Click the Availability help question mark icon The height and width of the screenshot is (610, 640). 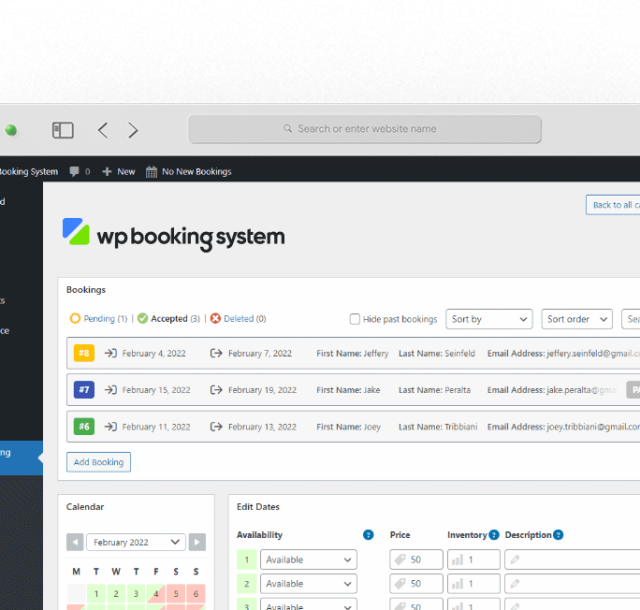click(368, 535)
